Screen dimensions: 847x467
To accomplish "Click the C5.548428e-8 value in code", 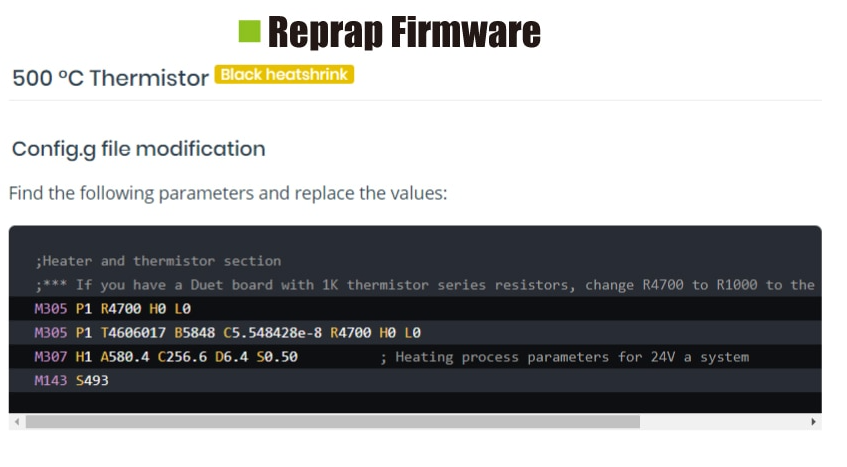I will (272, 333).
